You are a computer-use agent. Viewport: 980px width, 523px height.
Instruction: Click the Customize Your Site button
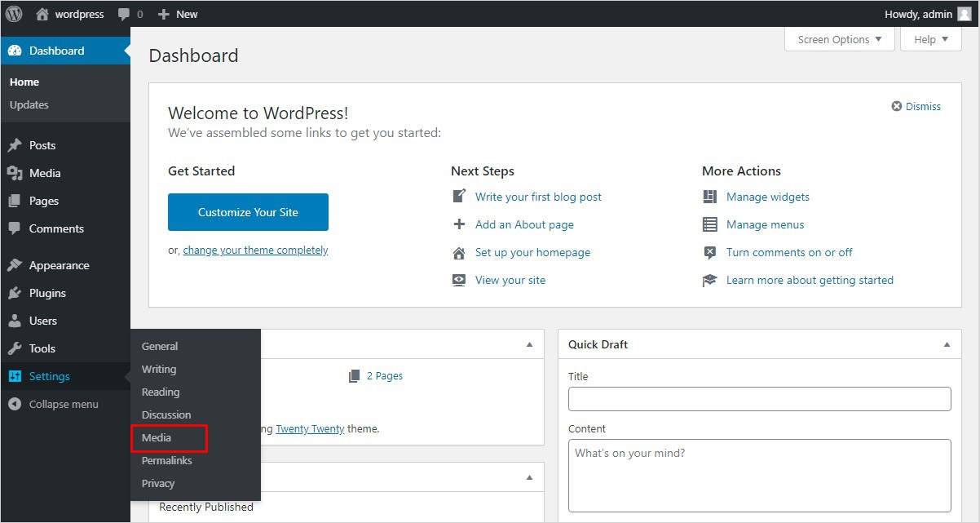[248, 212]
